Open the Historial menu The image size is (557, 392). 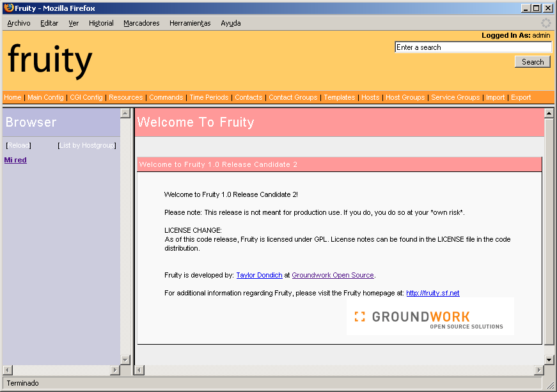pos(101,23)
